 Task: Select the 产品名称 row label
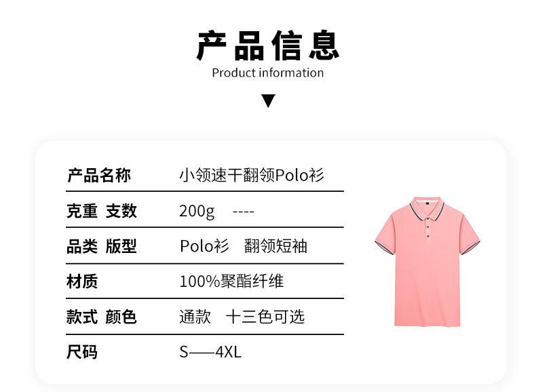[x=99, y=176]
